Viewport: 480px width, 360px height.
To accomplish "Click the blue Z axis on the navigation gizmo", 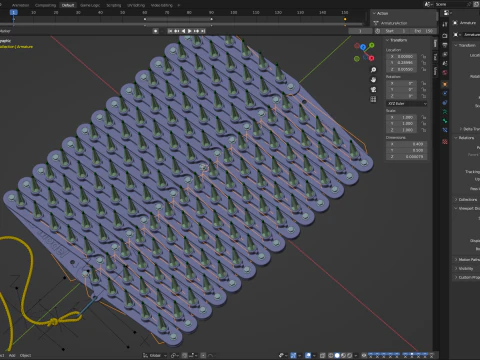I will (x=363, y=47).
